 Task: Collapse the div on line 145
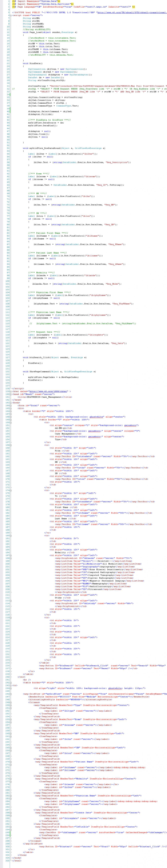click(11, 408)
